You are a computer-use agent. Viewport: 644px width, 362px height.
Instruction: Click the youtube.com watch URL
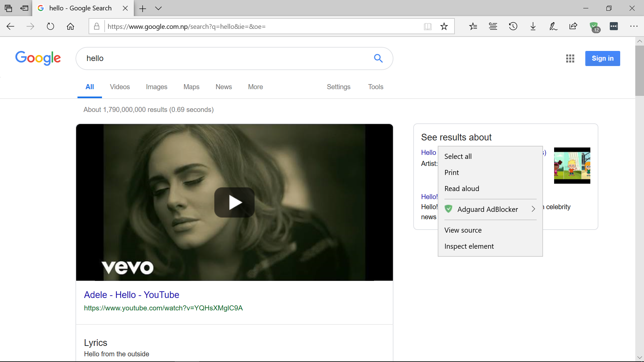163,308
